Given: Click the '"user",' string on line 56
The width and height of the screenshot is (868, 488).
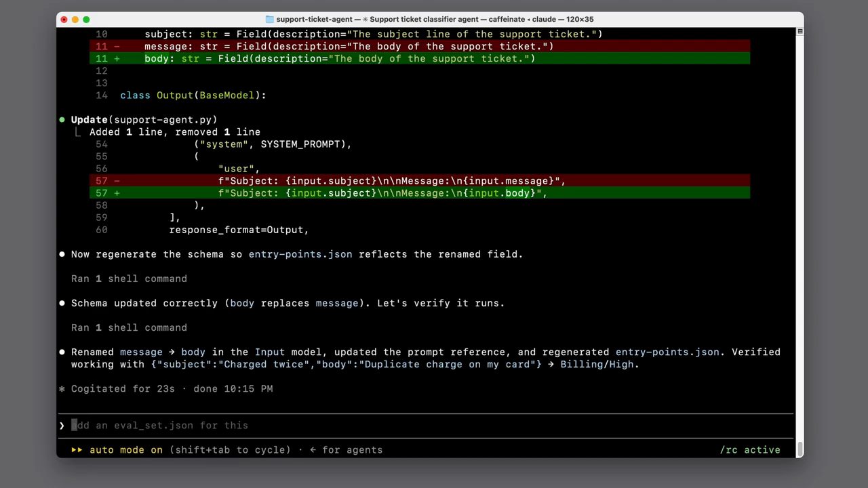Looking at the screenshot, I should coord(239,169).
